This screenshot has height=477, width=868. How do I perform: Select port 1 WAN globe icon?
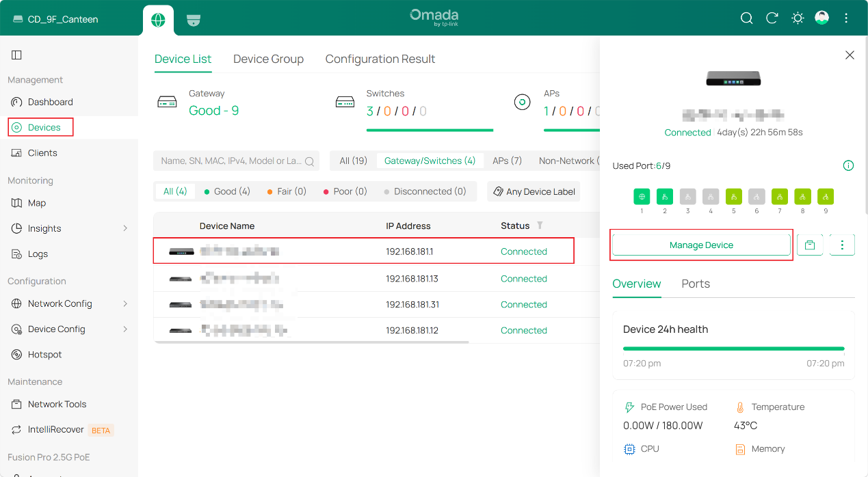642,197
